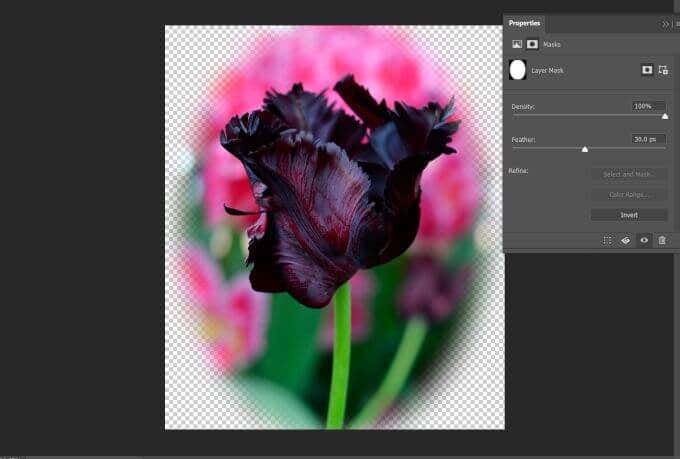Click the Invert button

(x=629, y=215)
